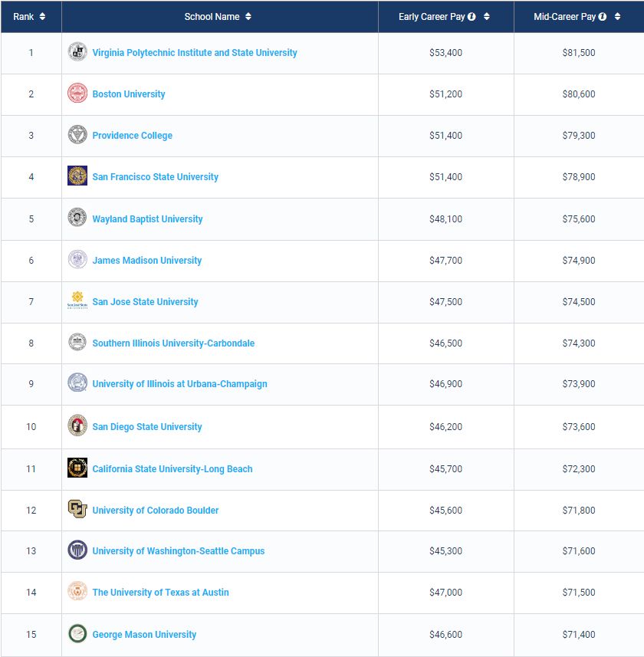Sort table by School Name arrows
The image size is (644, 657).
tap(248, 16)
